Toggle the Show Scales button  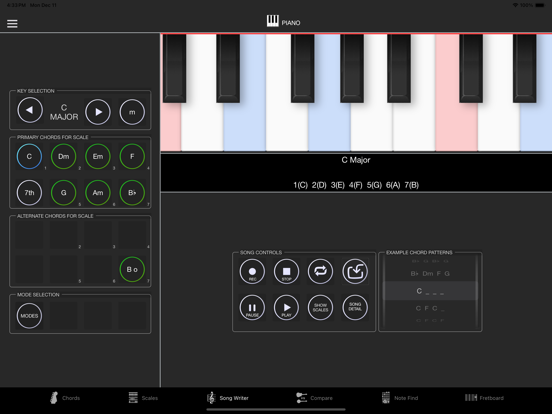(x=320, y=308)
